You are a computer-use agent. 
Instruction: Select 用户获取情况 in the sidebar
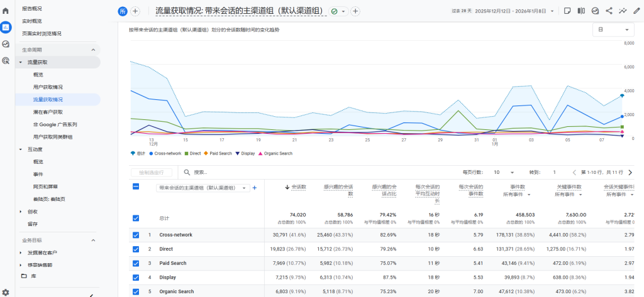point(48,87)
